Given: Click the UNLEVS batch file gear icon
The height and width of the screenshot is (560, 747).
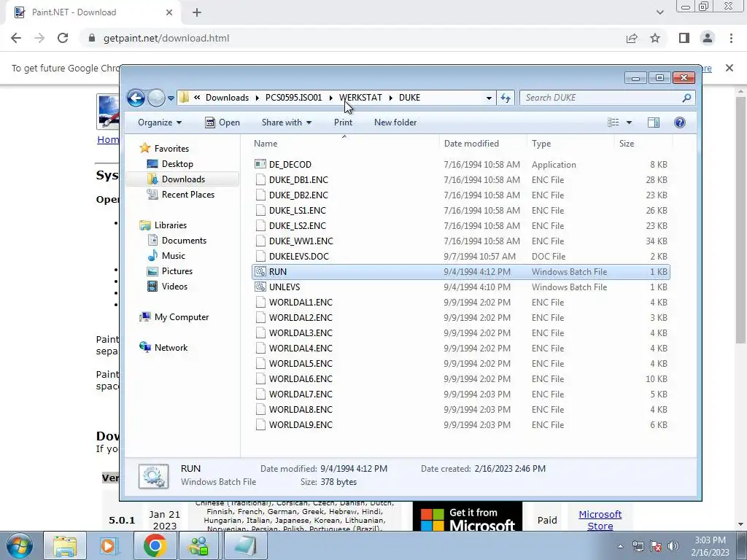Looking at the screenshot, I should pyautogui.click(x=260, y=287).
